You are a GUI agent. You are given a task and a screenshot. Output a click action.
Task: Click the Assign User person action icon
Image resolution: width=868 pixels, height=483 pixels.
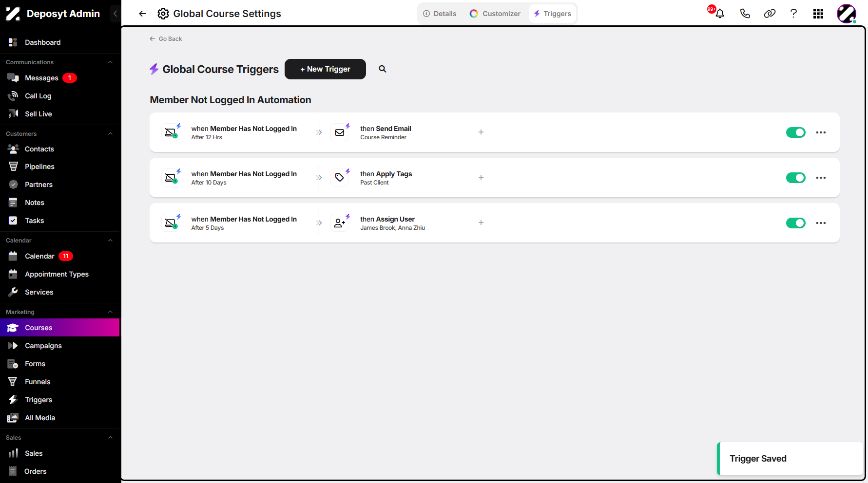coord(340,223)
